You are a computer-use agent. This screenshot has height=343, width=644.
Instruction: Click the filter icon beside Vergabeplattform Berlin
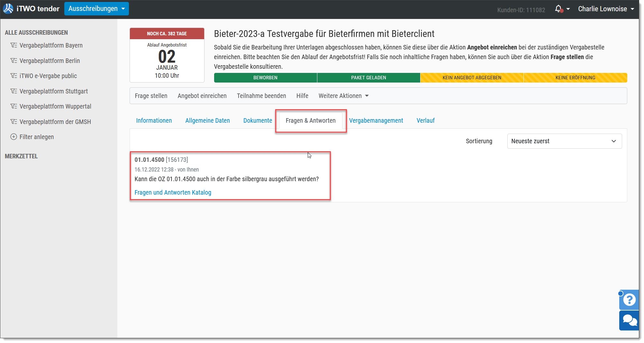(14, 61)
